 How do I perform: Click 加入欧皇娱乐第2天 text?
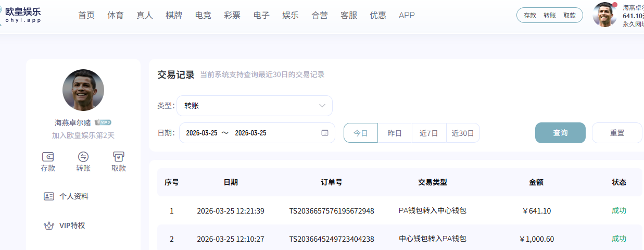[x=83, y=135]
